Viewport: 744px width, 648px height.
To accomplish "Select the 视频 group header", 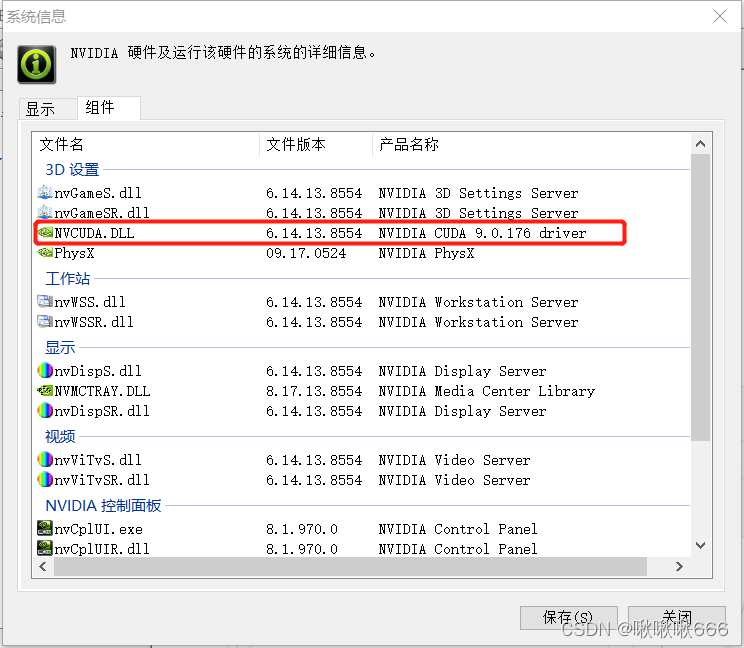I will [60, 436].
